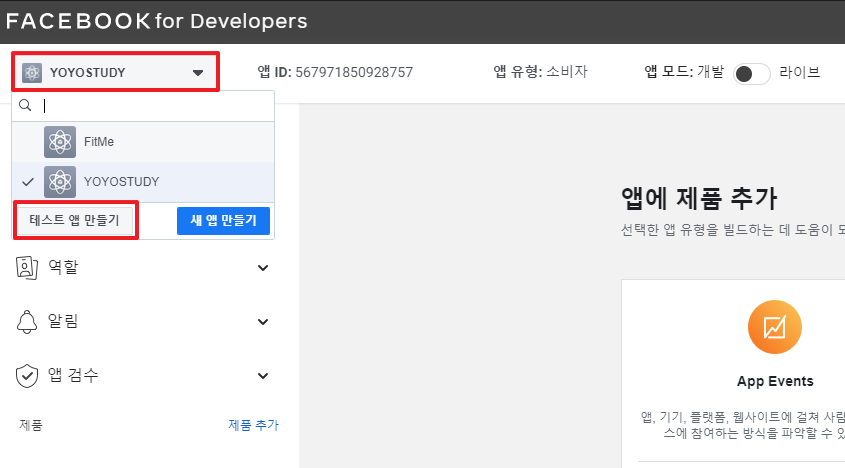Click the 새 앱 만들기 button
Screen dimensions: 845x468
pyautogui.click(x=223, y=221)
